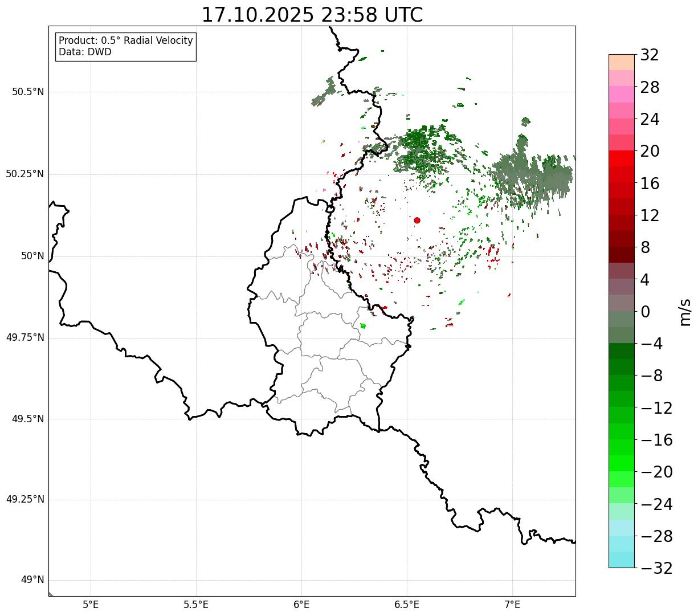Click the colorbar tick label 8

pos(645,247)
